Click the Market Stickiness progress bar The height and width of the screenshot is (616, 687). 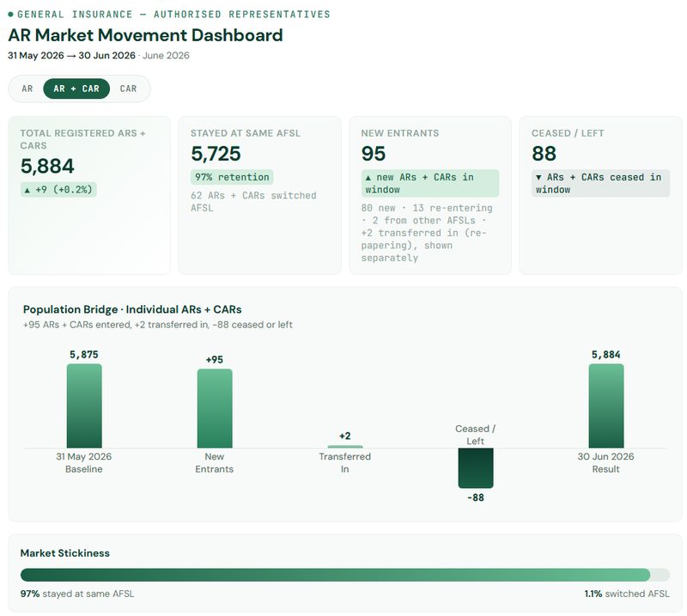coord(345,575)
